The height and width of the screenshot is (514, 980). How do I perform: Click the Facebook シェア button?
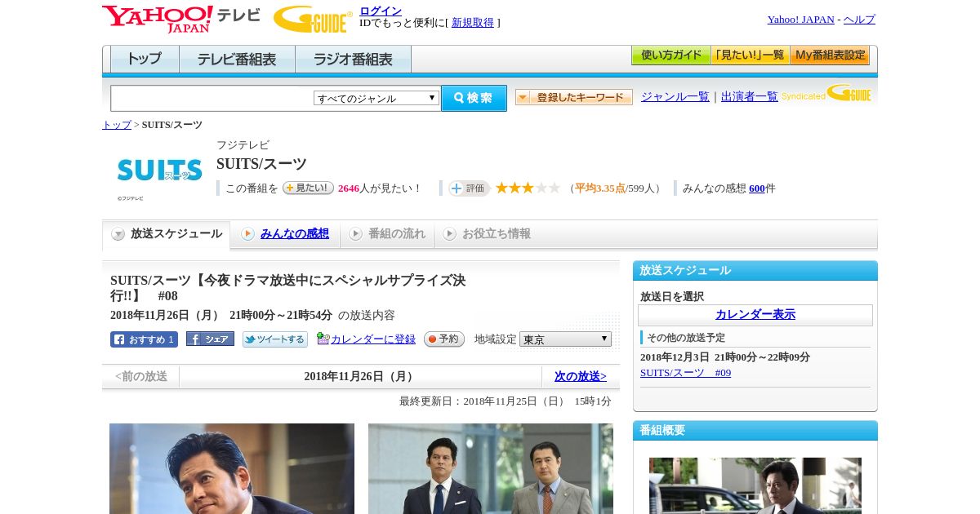210,339
